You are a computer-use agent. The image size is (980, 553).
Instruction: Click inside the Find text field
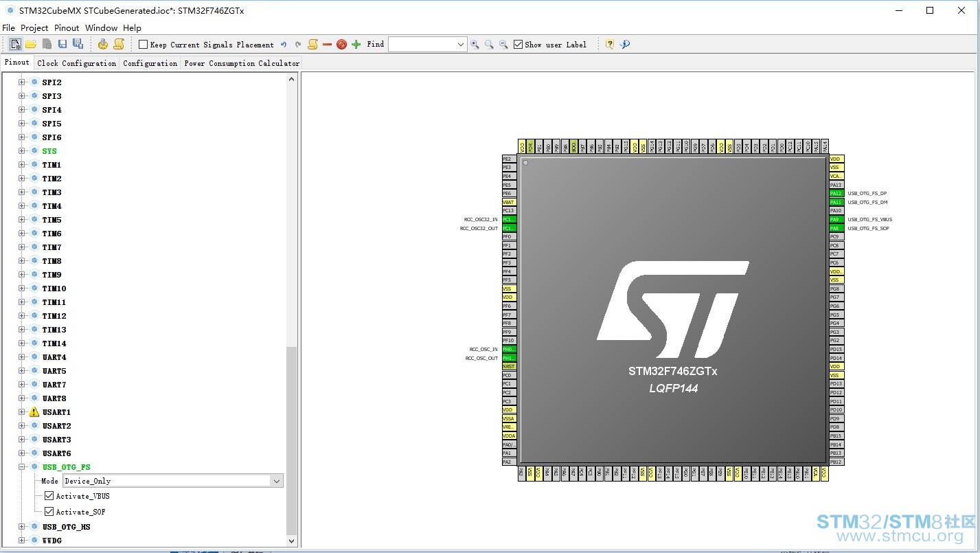pyautogui.click(x=422, y=45)
